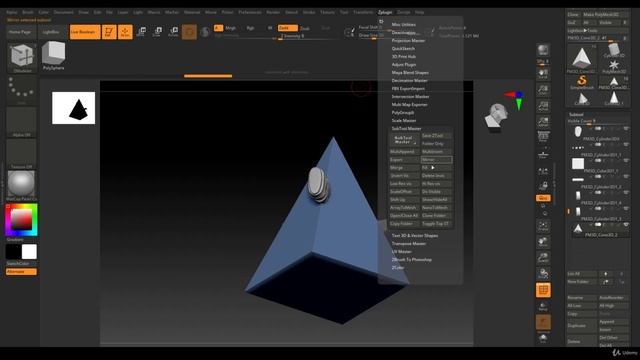The image size is (640, 360).
Task: Expand UV Master section
Action: click(402, 251)
